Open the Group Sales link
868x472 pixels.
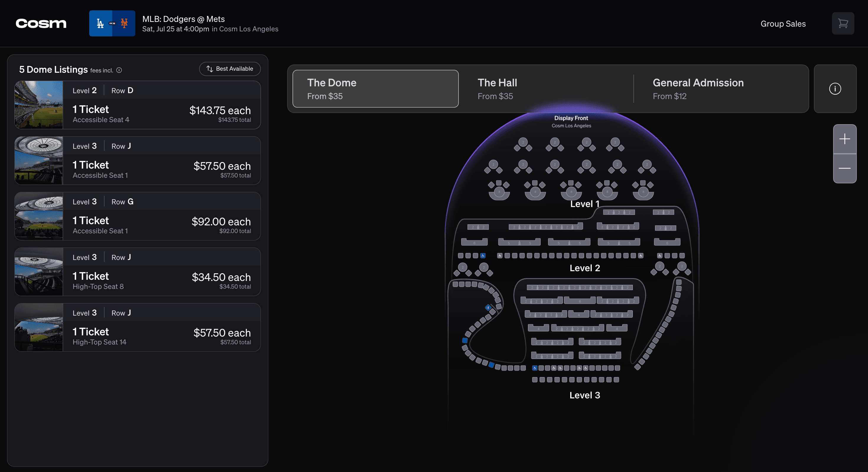tap(783, 24)
